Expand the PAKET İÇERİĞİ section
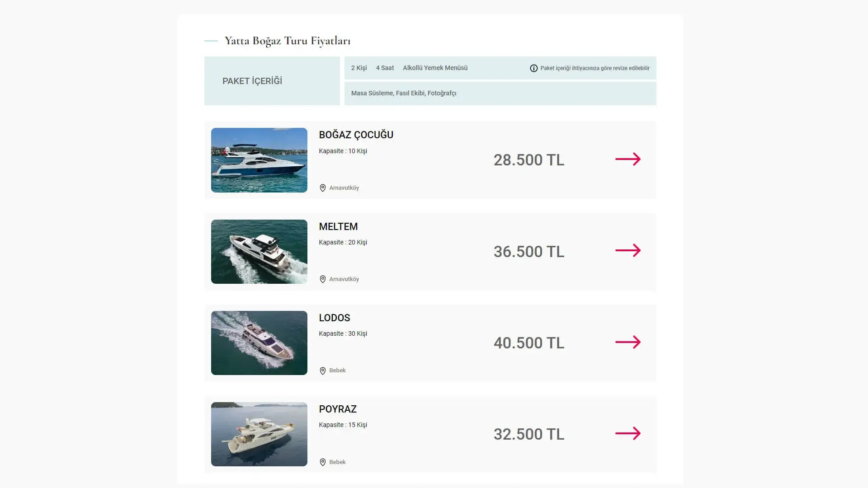Image resolution: width=868 pixels, height=488 pixels. tap(252, 81)
